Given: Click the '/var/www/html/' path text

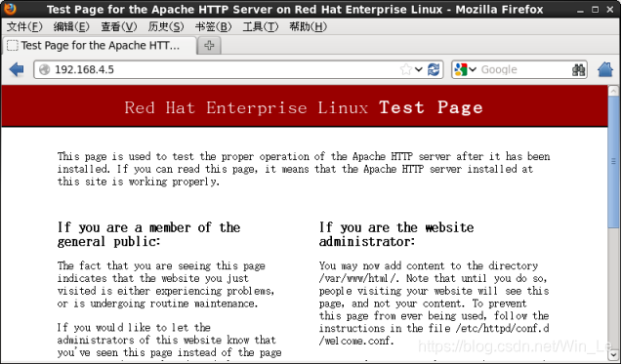Looking at the screenshot, I should [358, 278].
